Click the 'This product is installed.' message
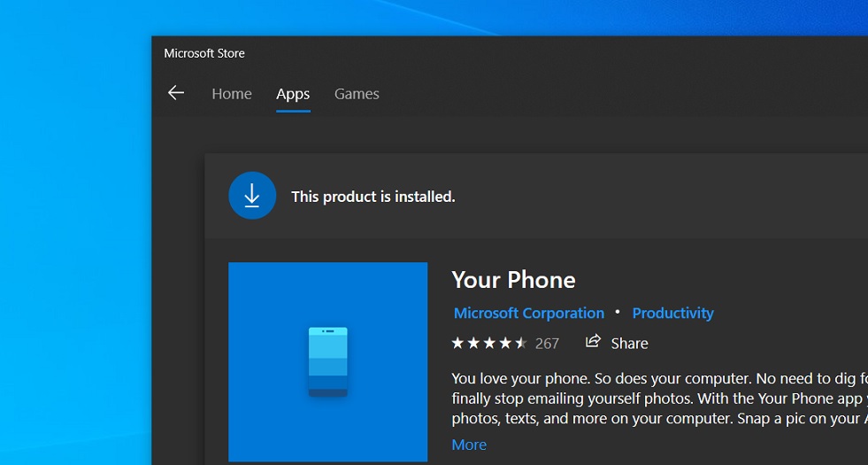 [x=373, y=197]
